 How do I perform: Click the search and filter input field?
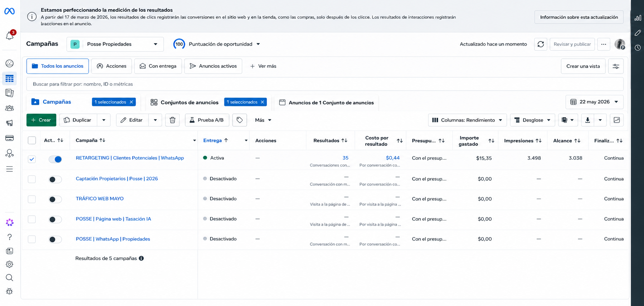coord(325,84)
